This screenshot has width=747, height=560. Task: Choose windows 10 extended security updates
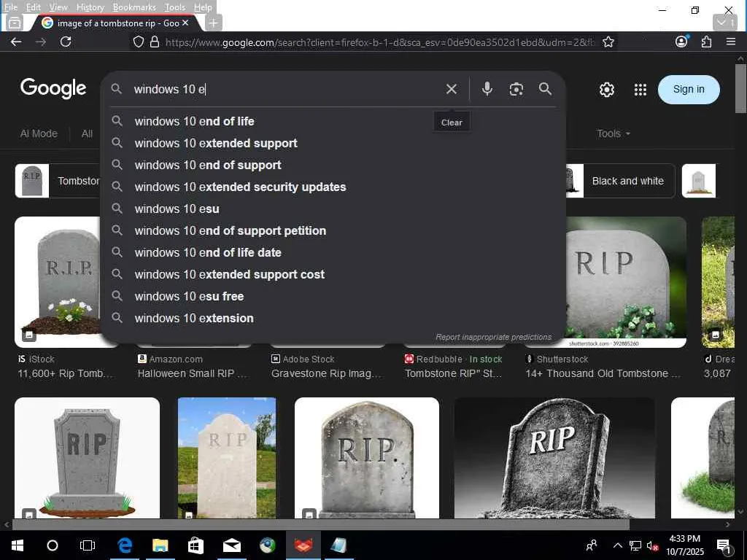click(333, 187)
